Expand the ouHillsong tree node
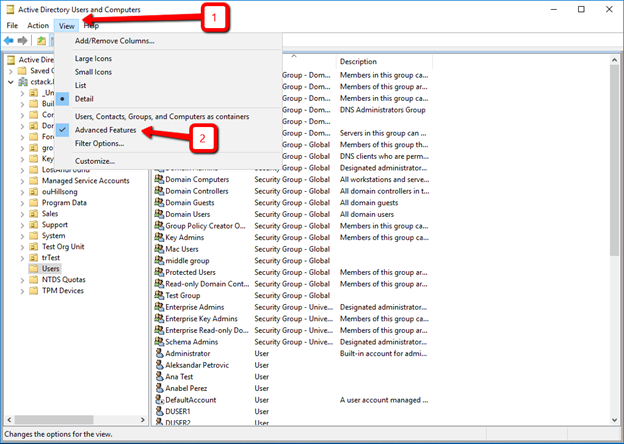This screenshot has width=624, height=444. tap(22, 192)
